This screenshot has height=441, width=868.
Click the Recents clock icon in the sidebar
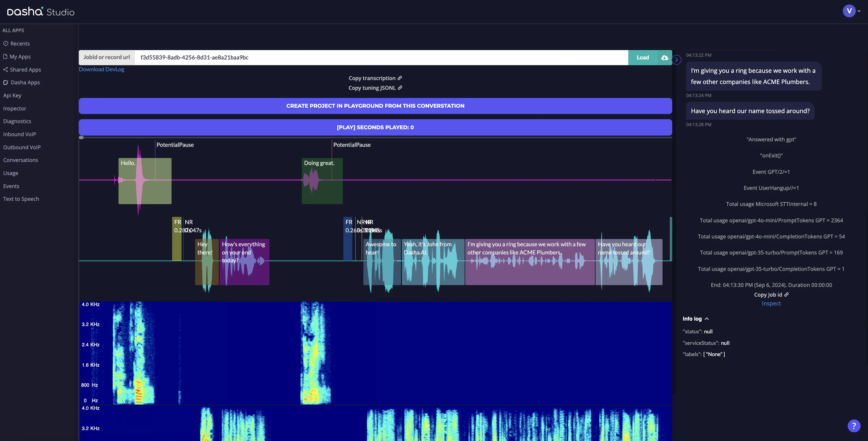coord(6,43)
